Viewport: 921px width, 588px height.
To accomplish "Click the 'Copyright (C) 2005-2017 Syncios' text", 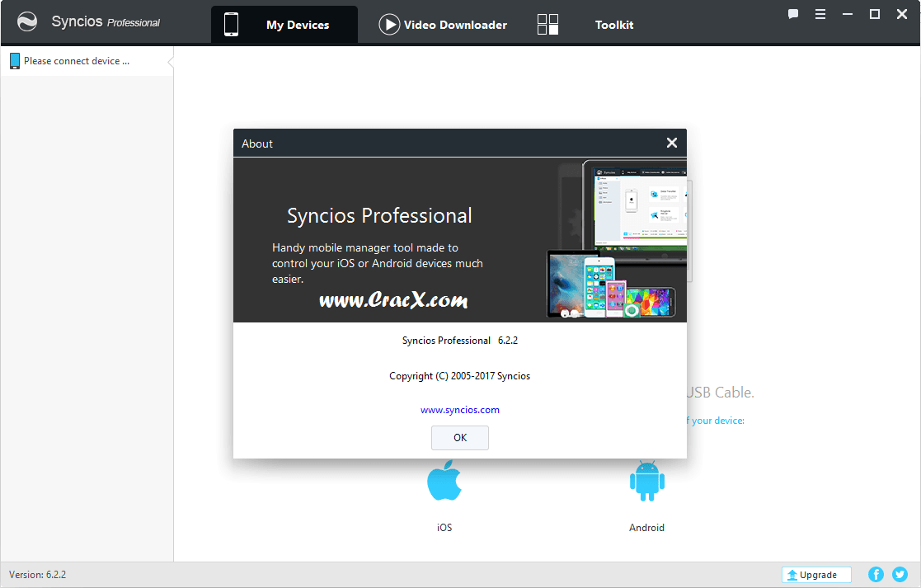I will click(x=460, y=376).
